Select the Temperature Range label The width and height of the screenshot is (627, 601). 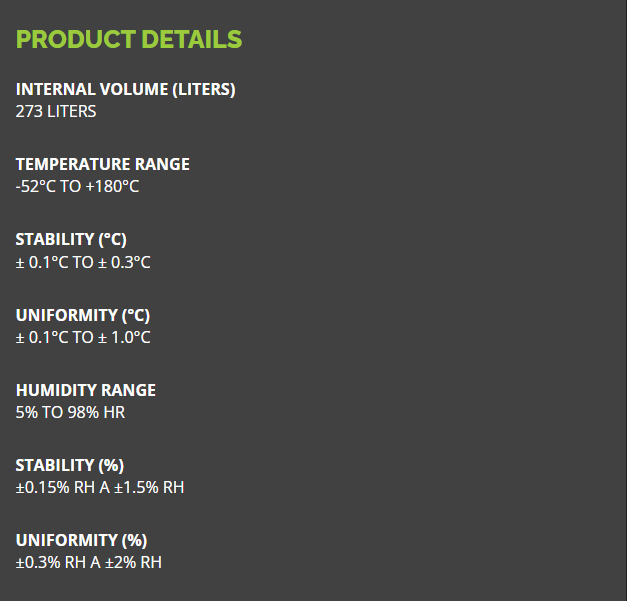point(102,164)
